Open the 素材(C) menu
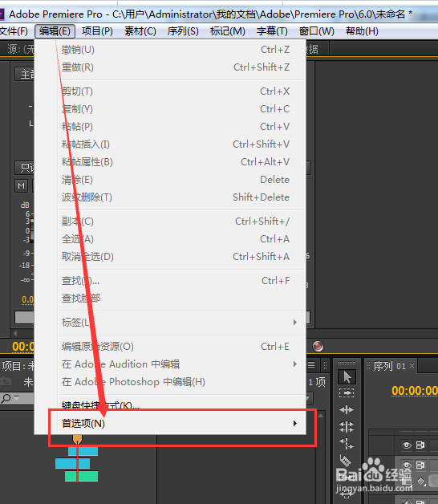438x504 pixels. pyautogui.click(x=140, y=31)
